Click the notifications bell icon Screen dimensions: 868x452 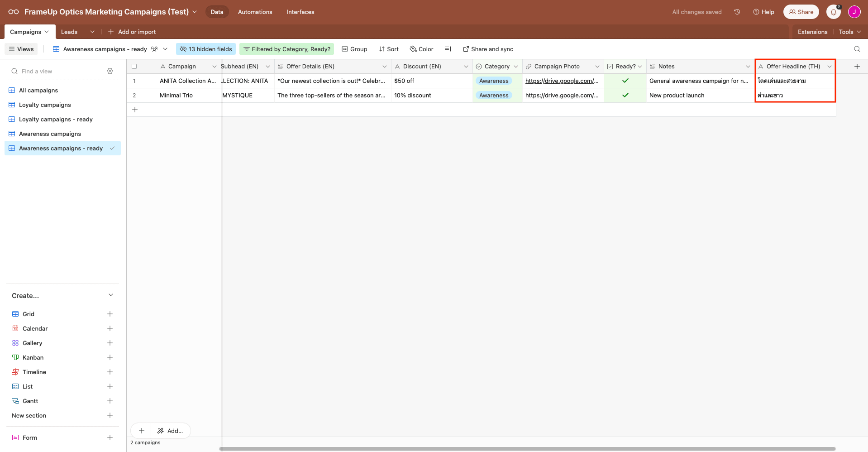(x=833, y=12)
